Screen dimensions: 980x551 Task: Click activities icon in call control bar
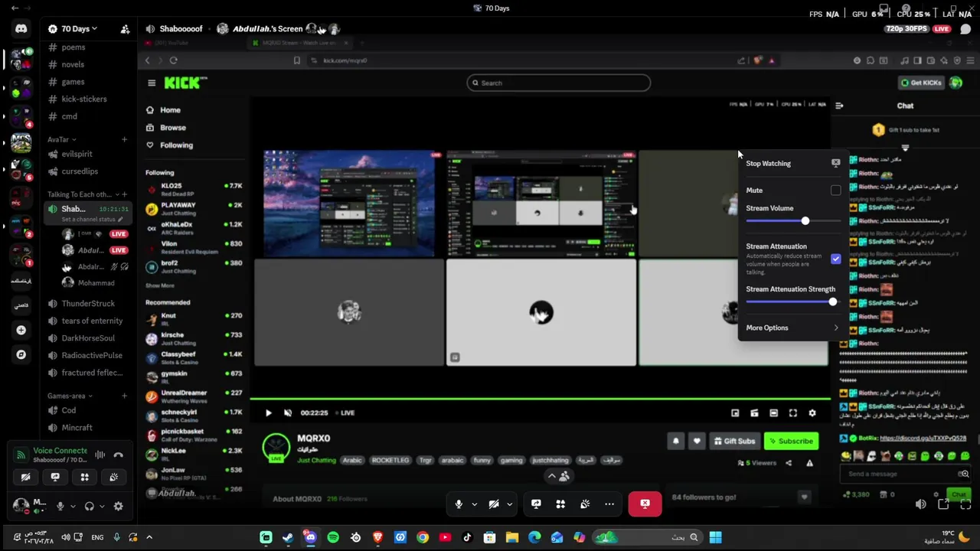point(560,504)
